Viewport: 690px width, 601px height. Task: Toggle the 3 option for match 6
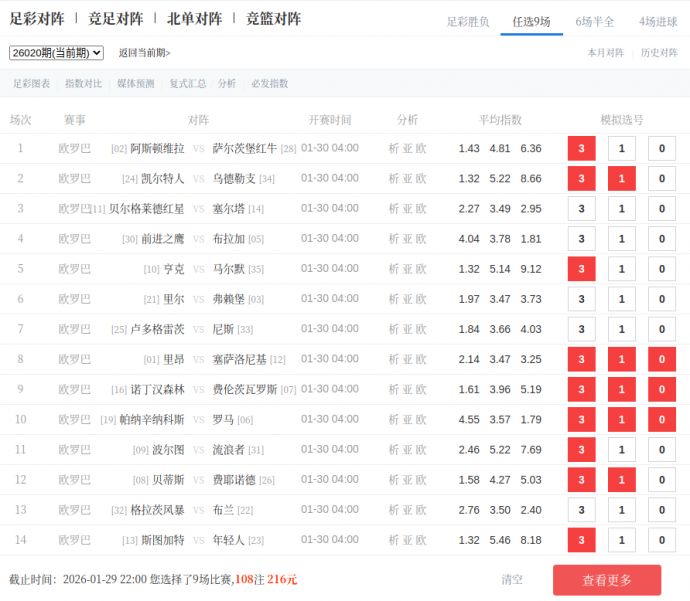tap(581, 299)
